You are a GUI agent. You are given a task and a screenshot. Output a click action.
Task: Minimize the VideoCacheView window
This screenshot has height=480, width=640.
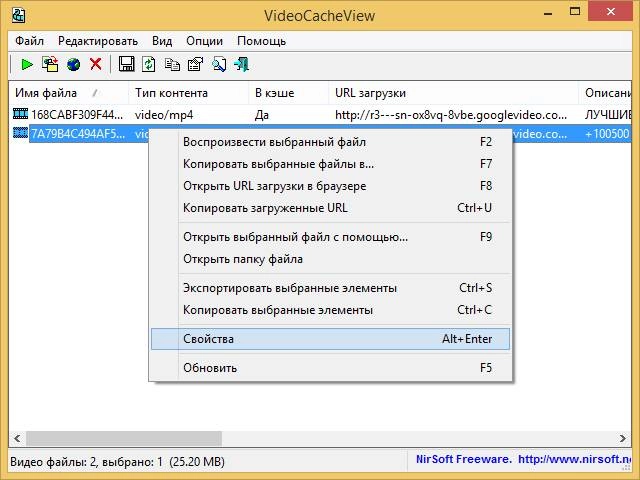tap(548, 13)
